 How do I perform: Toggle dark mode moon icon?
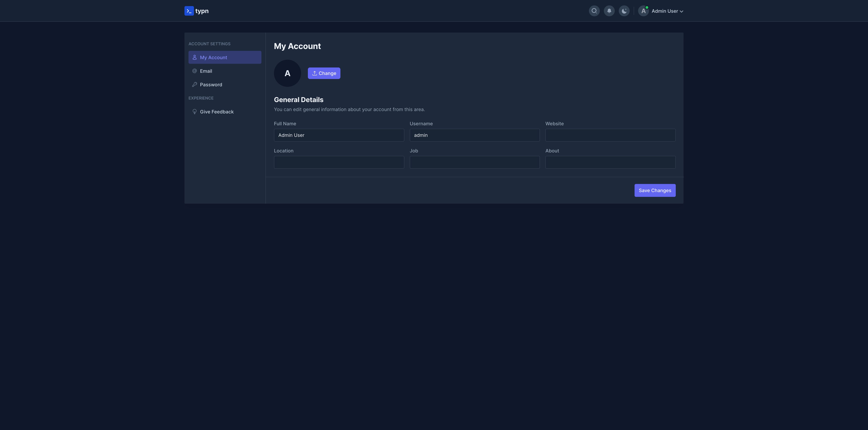click(x=624, y=11)
